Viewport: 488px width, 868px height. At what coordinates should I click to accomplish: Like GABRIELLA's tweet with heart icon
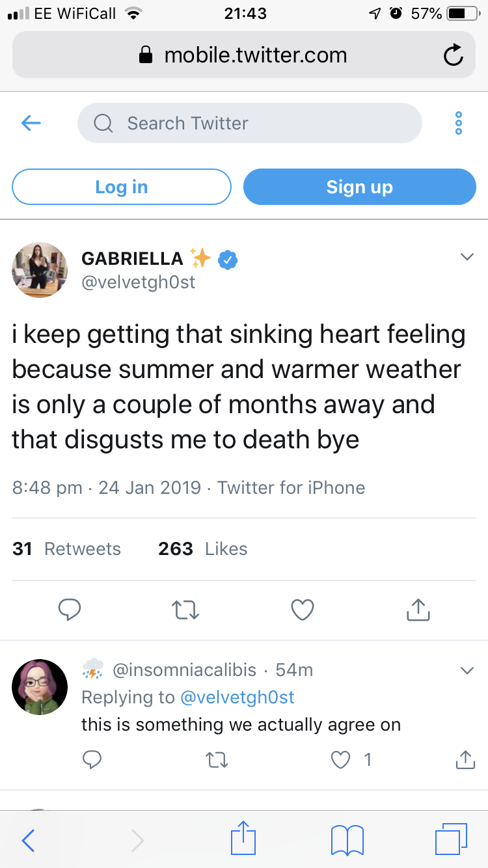pos(303,610)
